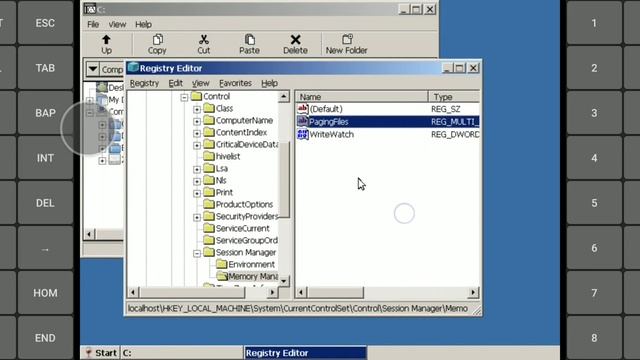Tap the virtual key labeled 8
Screen dimensions: 640x360
[594, 338]
